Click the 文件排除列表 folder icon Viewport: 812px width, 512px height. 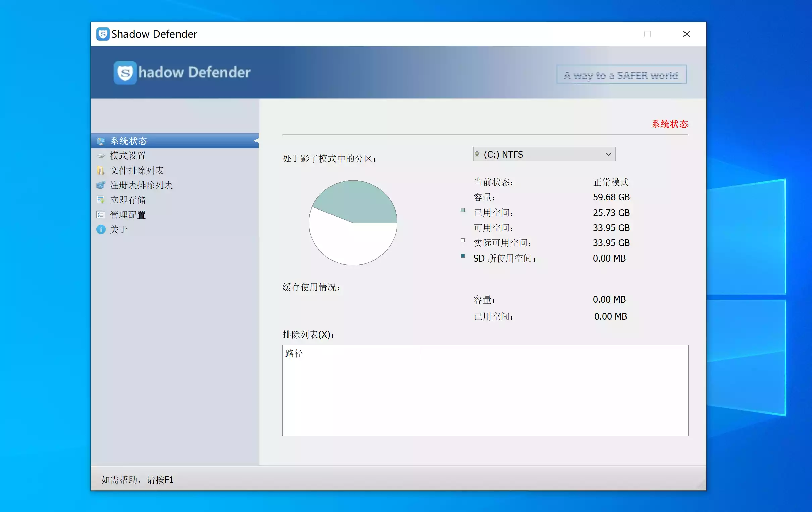101,171
